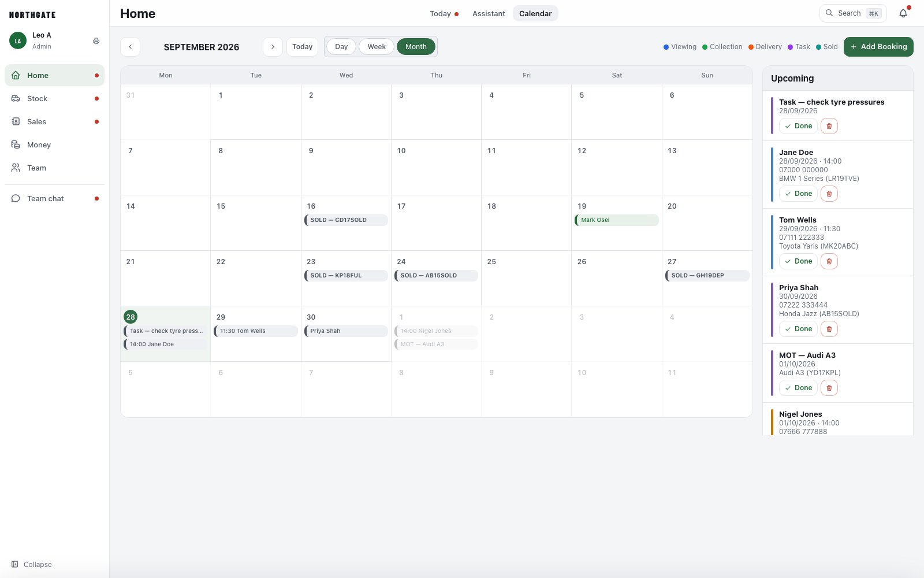Switch to the Assistant tab
The width and height of the screenshot is (924, 578).
[x=489, y=13]
